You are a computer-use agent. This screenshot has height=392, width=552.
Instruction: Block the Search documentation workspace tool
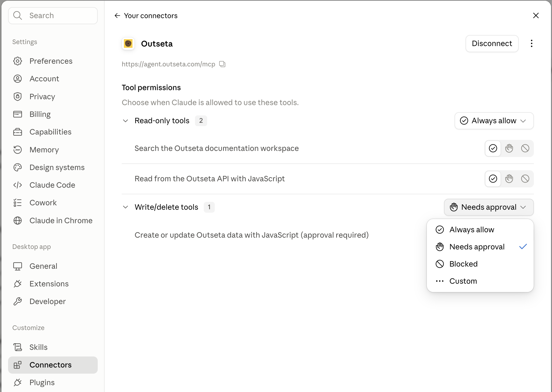[525, 148]
